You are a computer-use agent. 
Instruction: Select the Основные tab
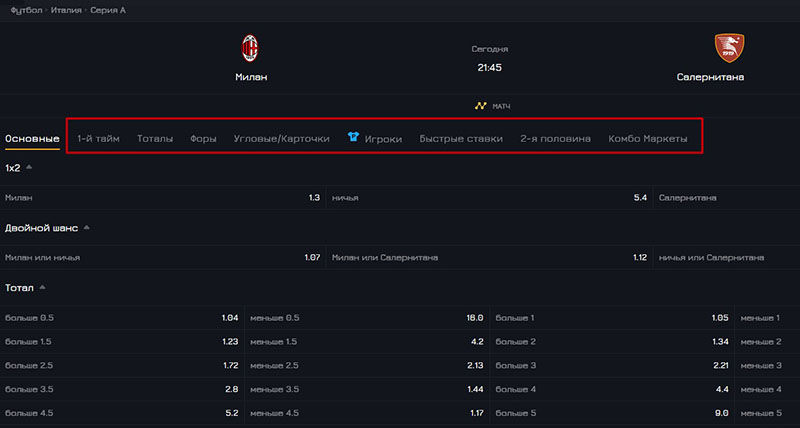32,139
